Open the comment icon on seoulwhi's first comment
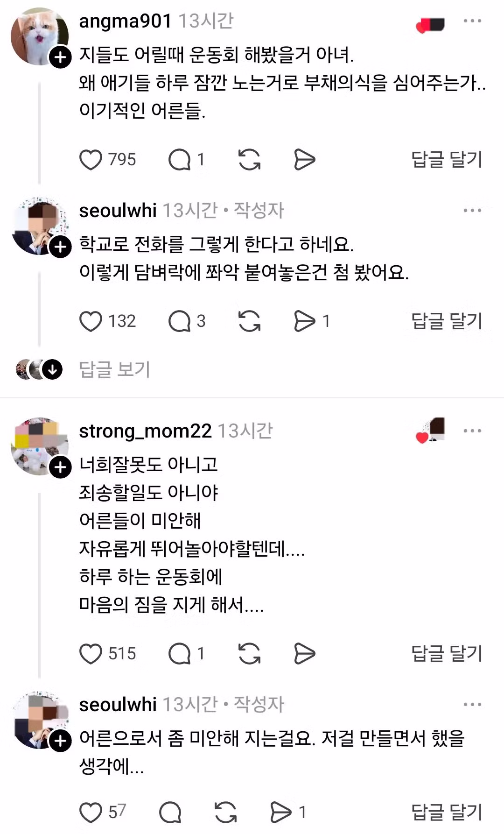The width and height of the screenshot is (504, 834). pos(181,320)
